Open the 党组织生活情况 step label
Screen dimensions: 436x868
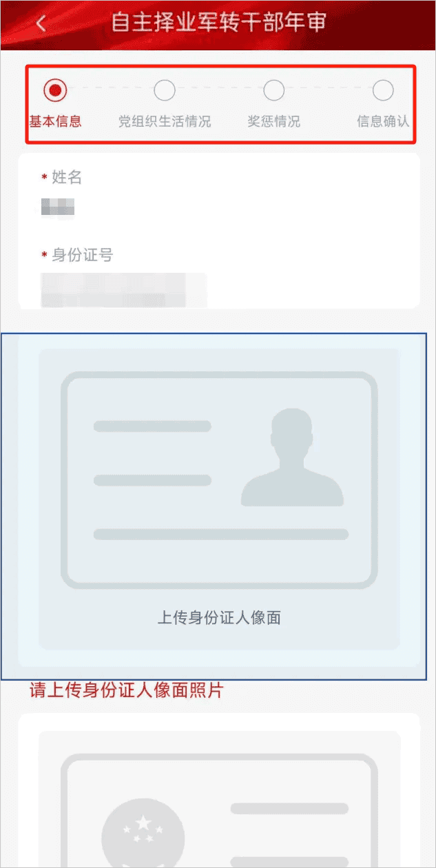165,122
